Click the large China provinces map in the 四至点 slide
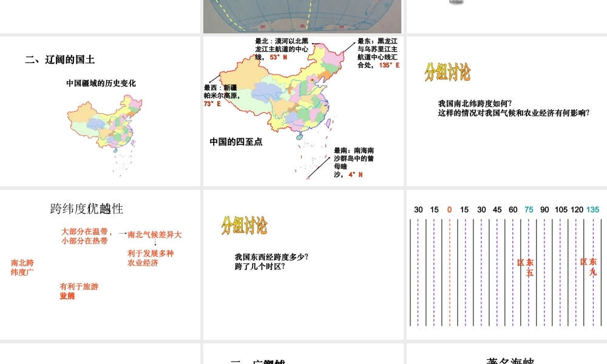 282,110
